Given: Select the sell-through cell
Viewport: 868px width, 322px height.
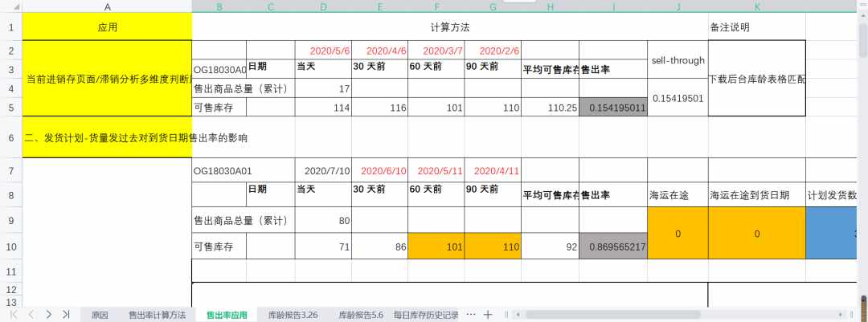Looking at the screenshot, I should [678, 59].
